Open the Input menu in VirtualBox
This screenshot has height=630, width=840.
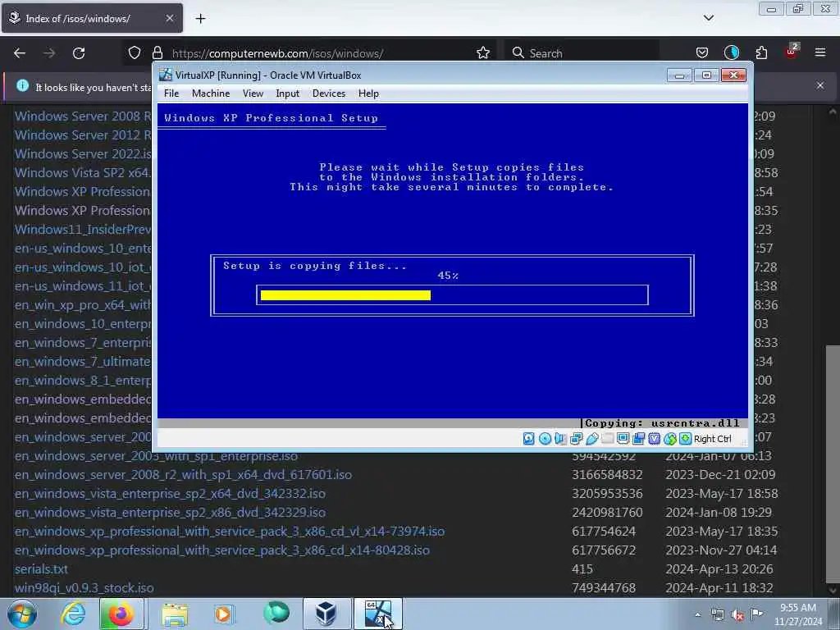[288, 94]
